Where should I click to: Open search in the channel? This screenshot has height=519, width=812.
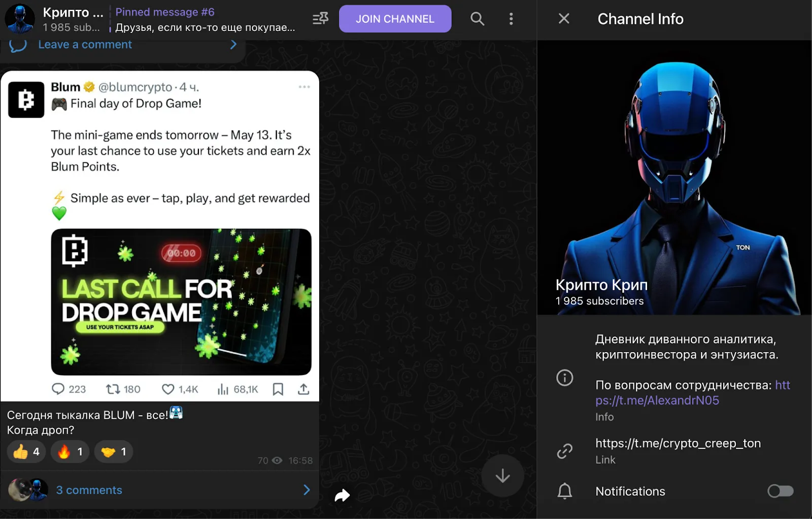477,19
